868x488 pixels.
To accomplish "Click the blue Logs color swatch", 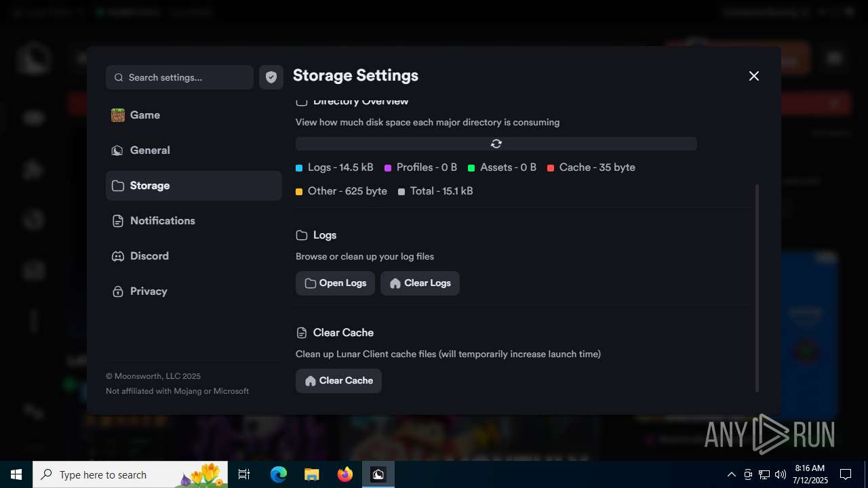I will [x=299, y=168].
